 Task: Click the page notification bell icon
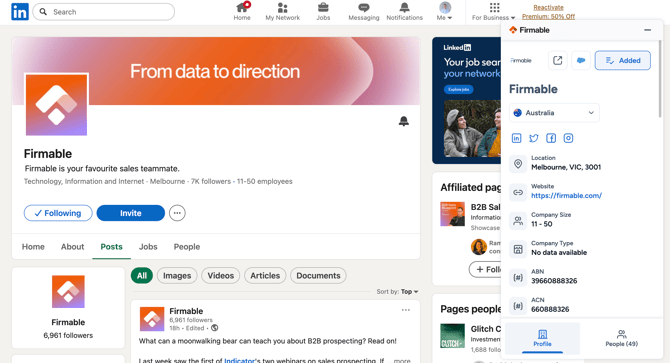point(403,121)
